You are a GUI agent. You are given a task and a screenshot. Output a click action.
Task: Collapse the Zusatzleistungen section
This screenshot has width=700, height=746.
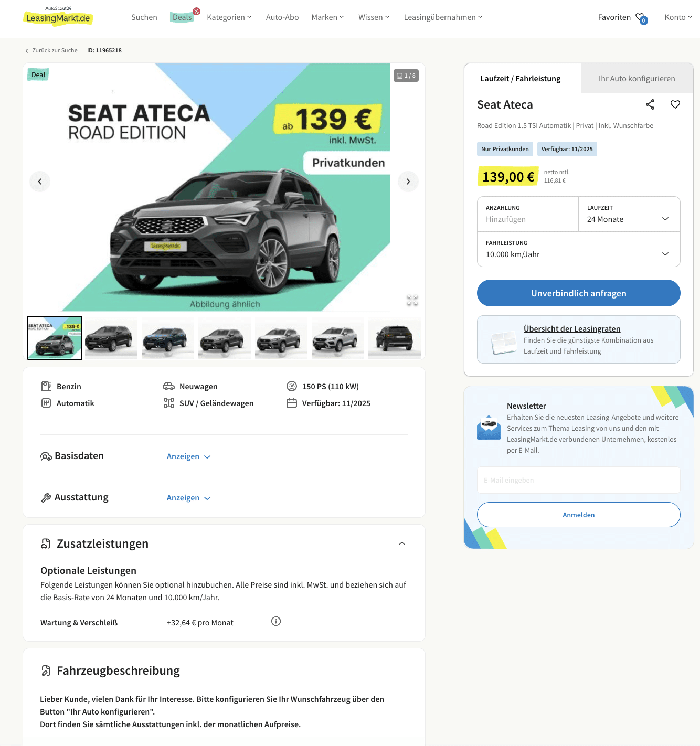[402, 543]
